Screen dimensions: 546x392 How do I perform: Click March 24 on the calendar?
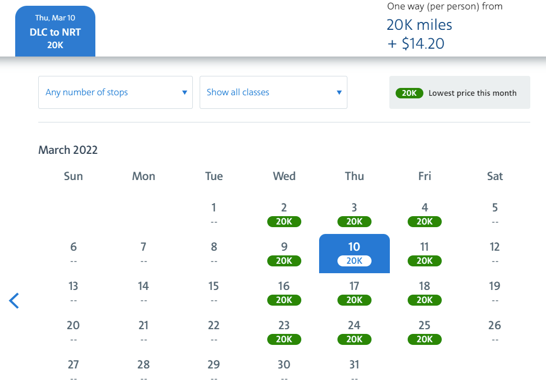(354, 332)
